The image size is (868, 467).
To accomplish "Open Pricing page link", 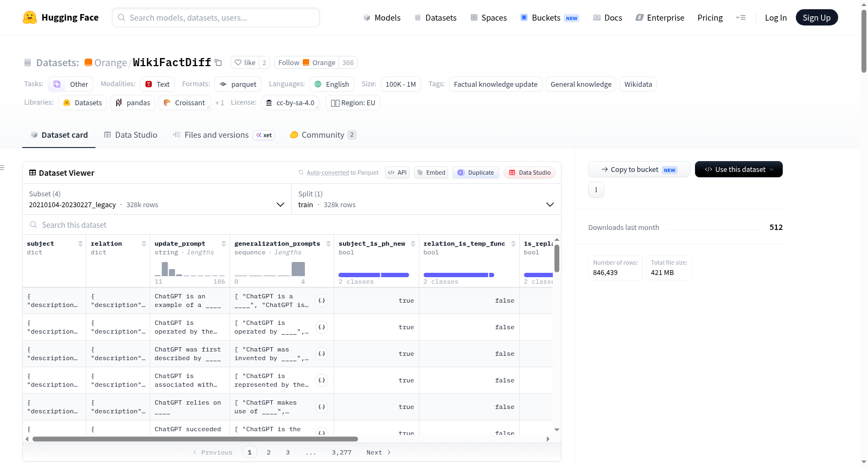I will click(x=710, y=17).
